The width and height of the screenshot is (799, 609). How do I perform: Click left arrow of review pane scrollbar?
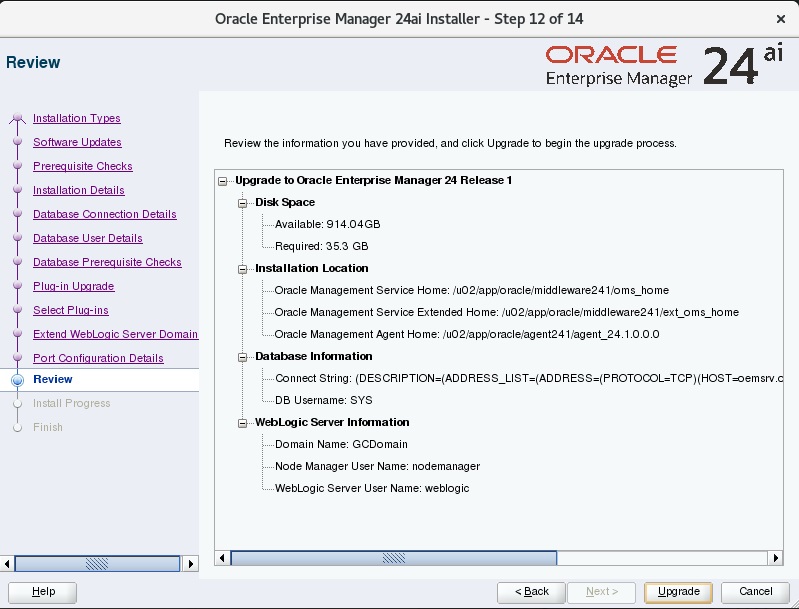pyautogui.click(x=222, y=558)
